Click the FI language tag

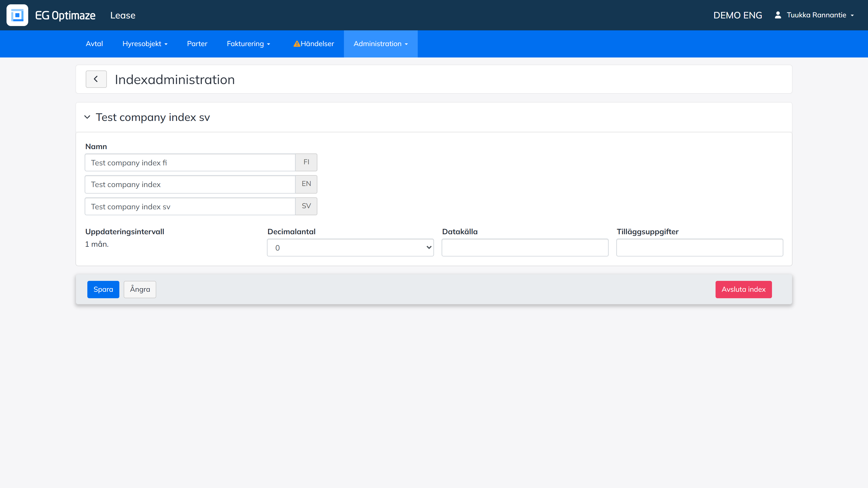(306, 162)
